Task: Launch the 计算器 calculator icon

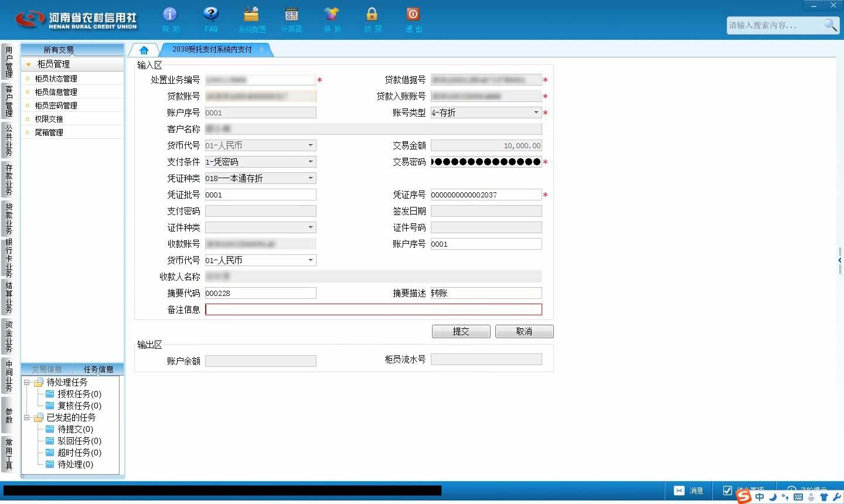Action: click(x=291, y=14)
